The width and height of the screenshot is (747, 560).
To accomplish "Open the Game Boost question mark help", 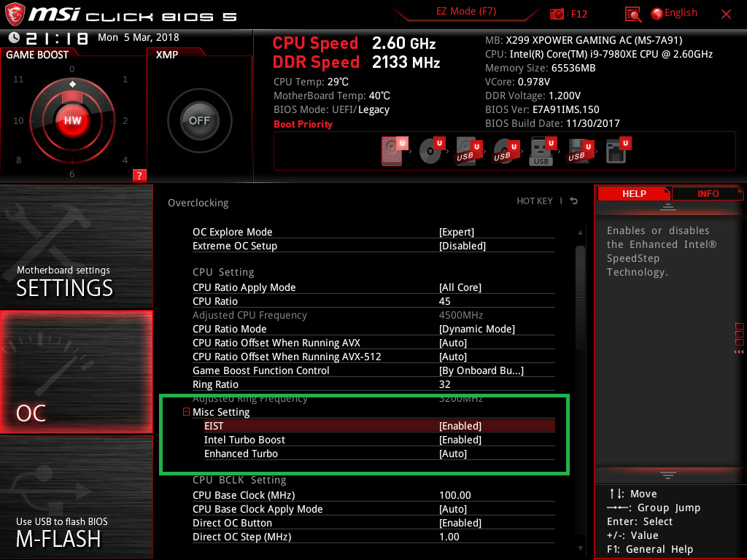I will tap(139, 175).
